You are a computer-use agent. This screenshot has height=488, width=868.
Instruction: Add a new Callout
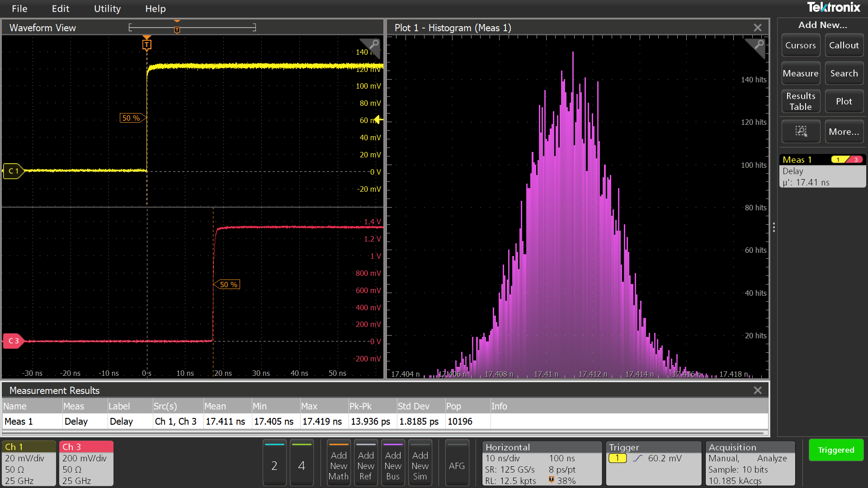pos(844,45)
